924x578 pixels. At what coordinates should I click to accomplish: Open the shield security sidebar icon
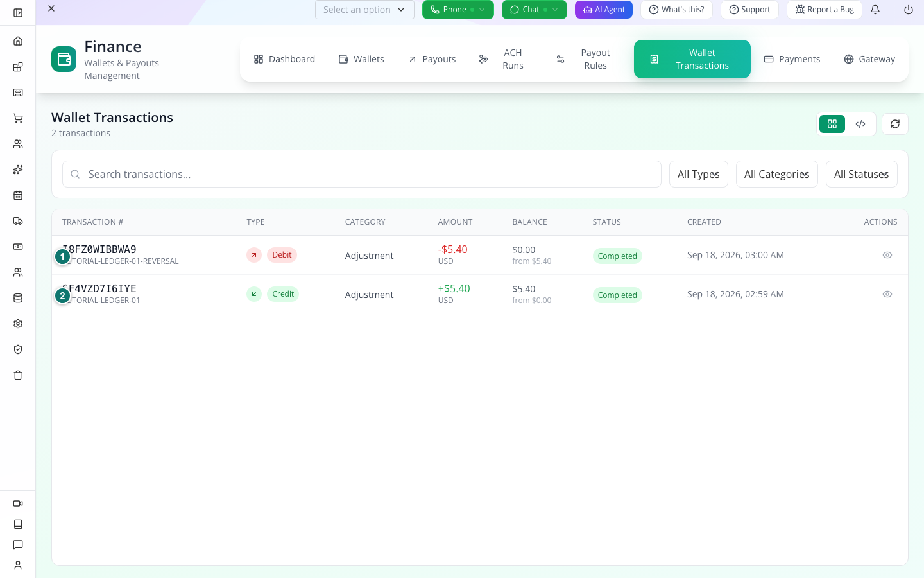point(18,349)
